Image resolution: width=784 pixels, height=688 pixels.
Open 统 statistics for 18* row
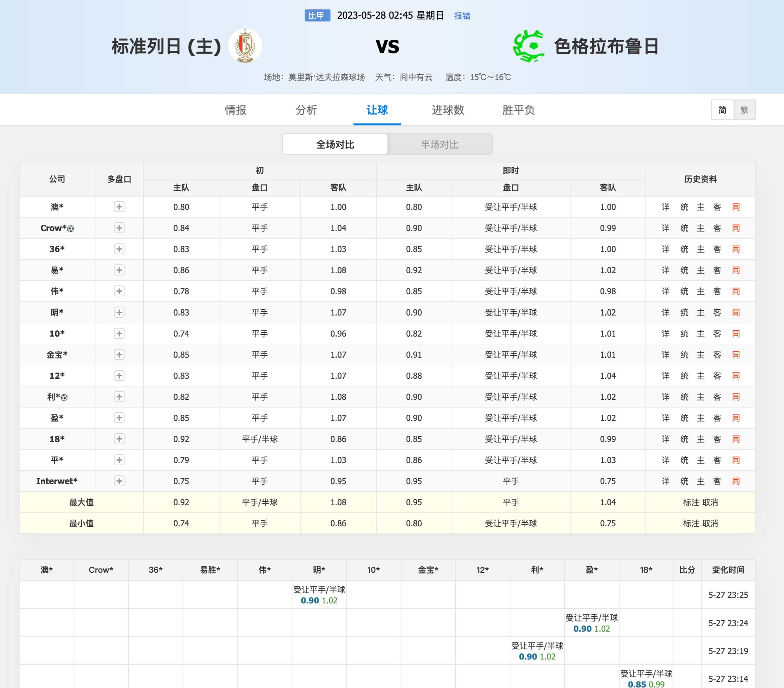pos(684,439)
